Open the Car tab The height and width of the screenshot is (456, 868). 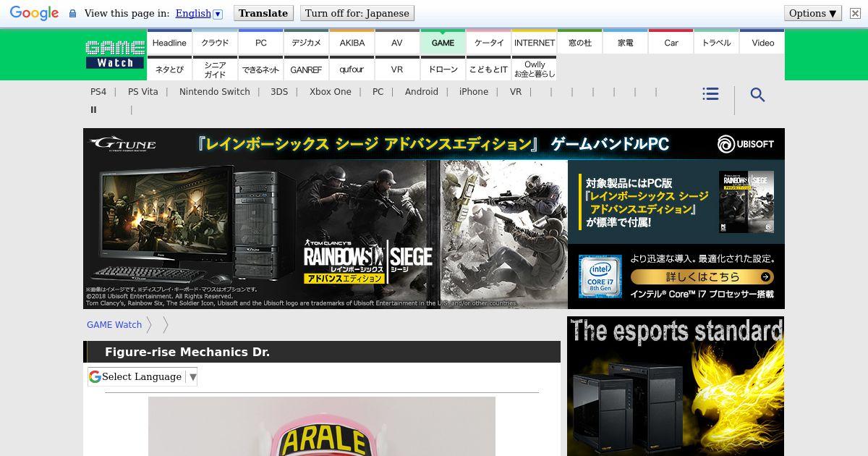click(x=671, y=43)
